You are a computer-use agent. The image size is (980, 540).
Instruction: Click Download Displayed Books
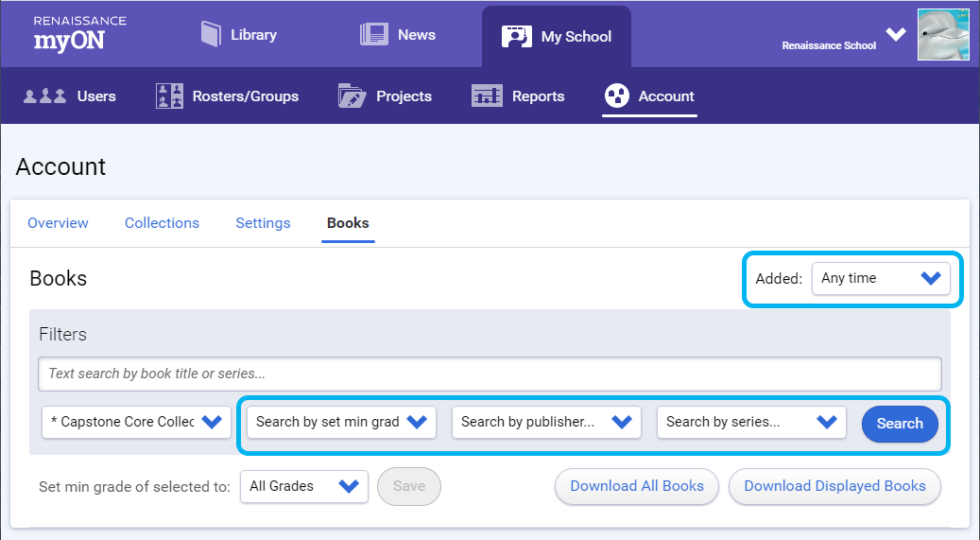(x=834, y=486)
